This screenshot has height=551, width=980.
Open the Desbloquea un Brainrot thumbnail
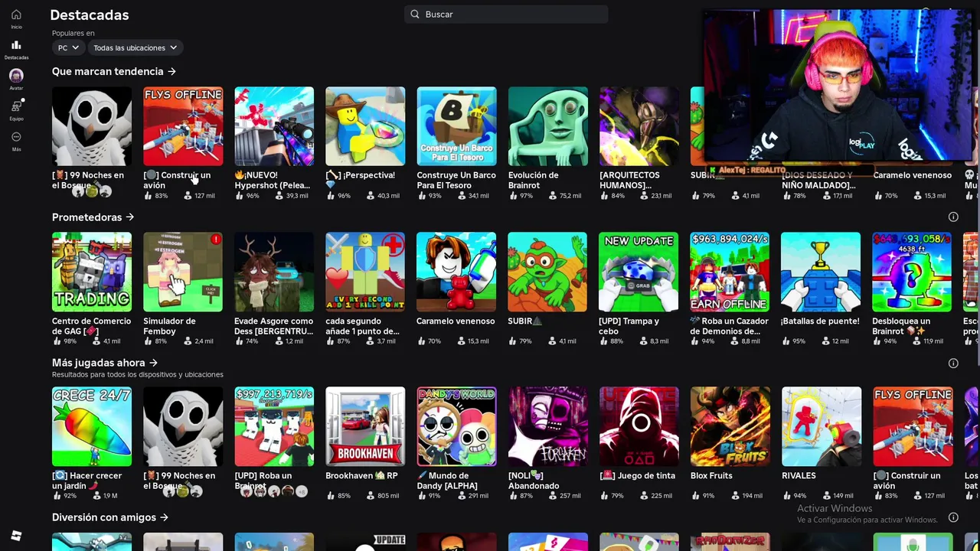coord(912,272)
